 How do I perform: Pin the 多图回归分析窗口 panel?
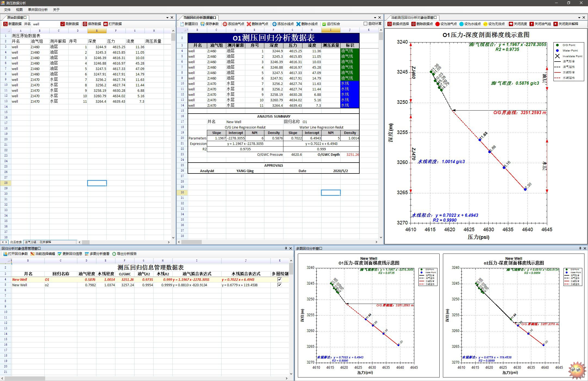pyautogui.click(x=580, y=248)
